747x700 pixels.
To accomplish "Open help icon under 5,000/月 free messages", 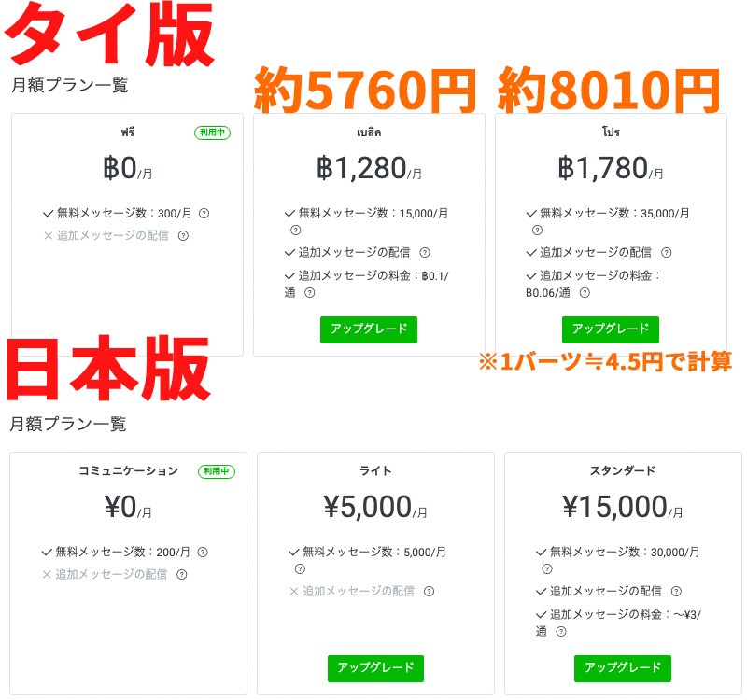I will pyautogui.click(x=300, y=568).
